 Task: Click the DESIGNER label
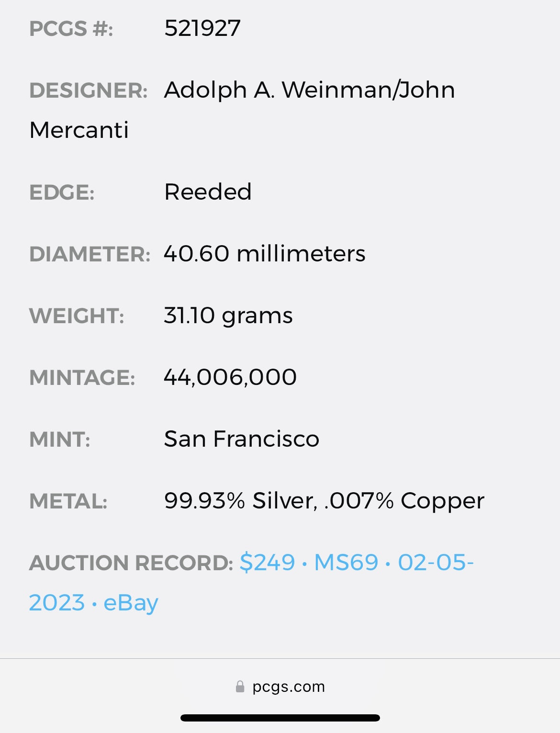[88, 90]
